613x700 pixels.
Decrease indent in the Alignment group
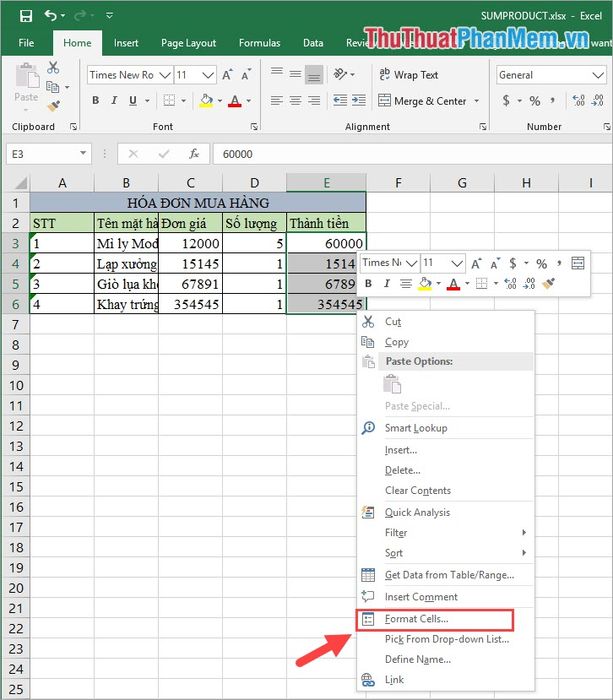point(340,100)
